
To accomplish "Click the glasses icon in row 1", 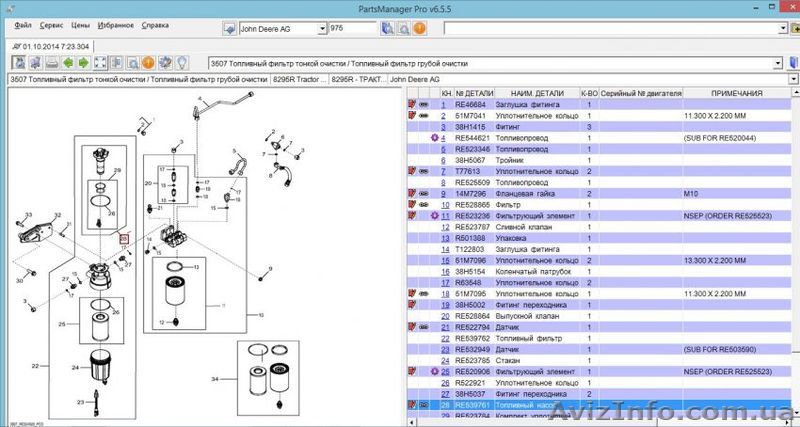I will click(x=423, y=104).
